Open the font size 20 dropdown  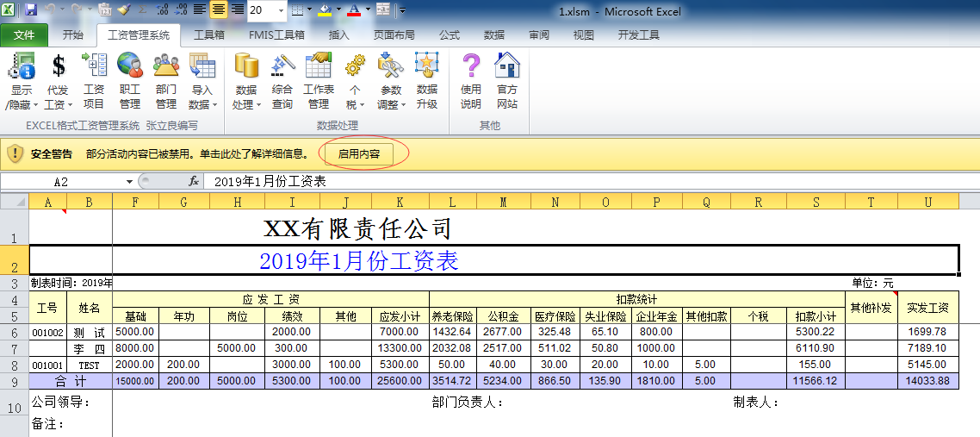[x=282, y=11]
